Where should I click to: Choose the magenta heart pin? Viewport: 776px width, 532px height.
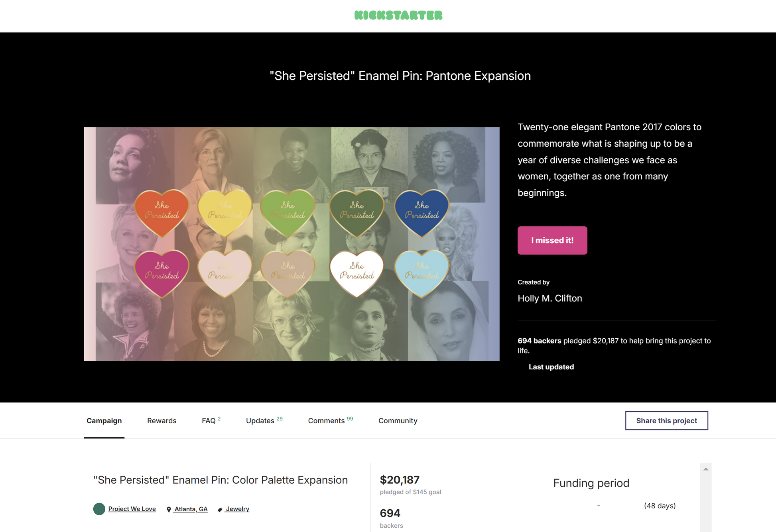[x=162, y=272]
